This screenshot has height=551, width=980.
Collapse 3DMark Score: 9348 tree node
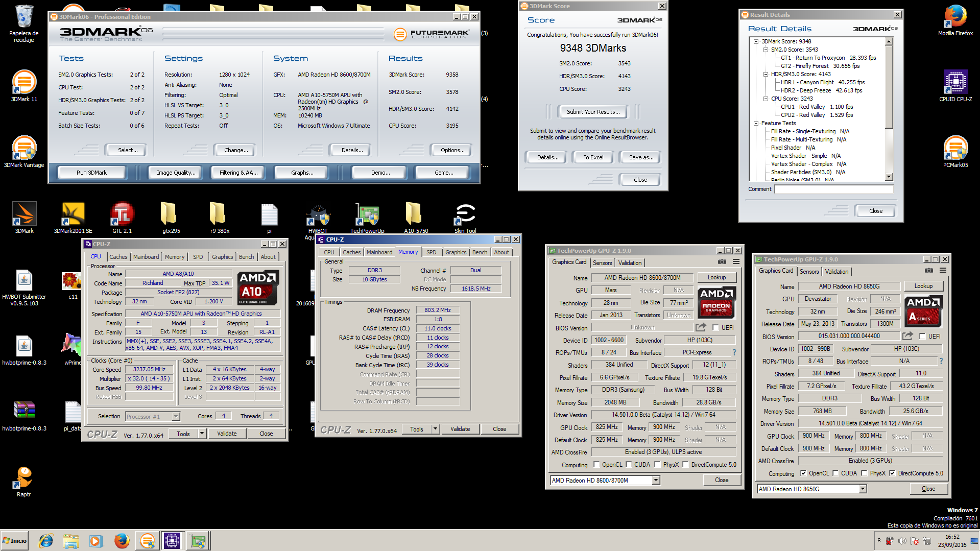click(756, 41)
